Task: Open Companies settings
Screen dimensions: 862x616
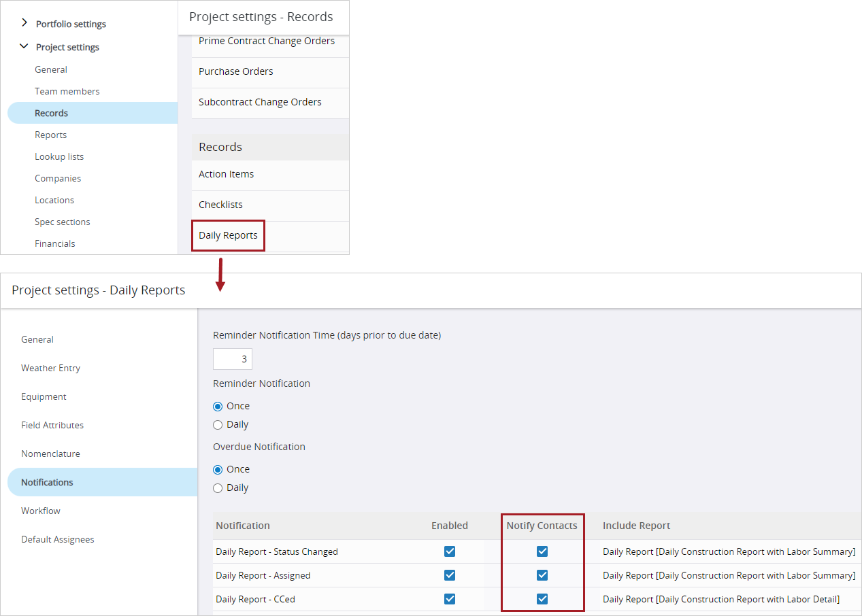Action: pos(58,178)
